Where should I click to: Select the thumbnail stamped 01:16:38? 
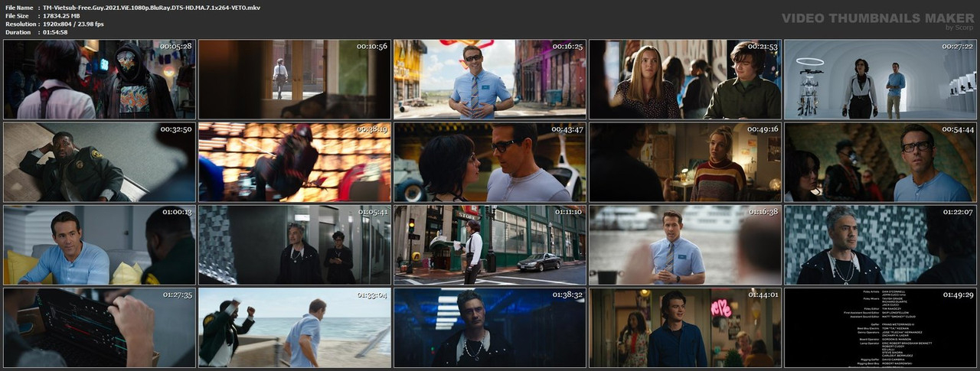(x=685, y=245)
